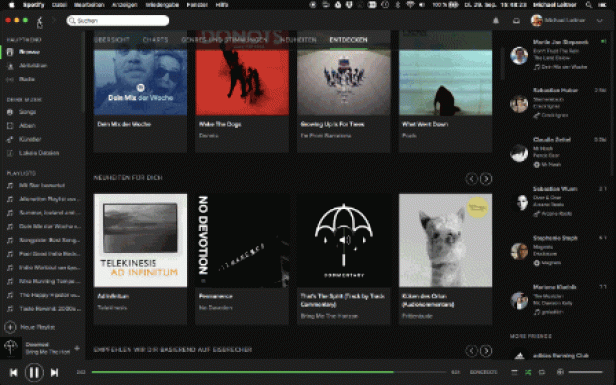The height and width of the screenshot is (385, 616).
Task: Open Stephanie Steph's avatar in friend feed
Action: (x=519, y=251)
